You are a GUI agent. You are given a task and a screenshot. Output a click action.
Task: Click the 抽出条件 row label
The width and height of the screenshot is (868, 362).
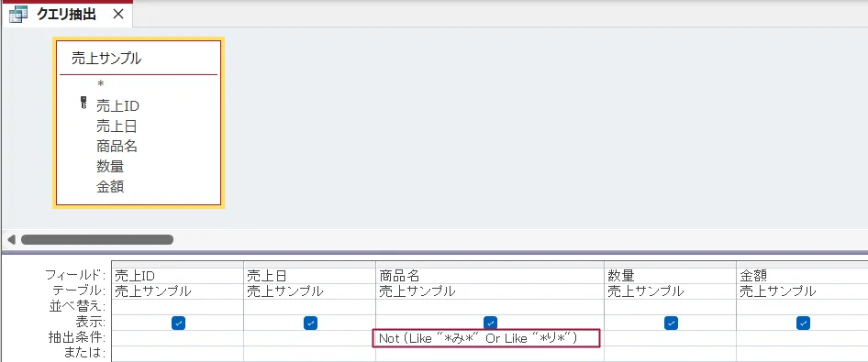click(77, 337)
